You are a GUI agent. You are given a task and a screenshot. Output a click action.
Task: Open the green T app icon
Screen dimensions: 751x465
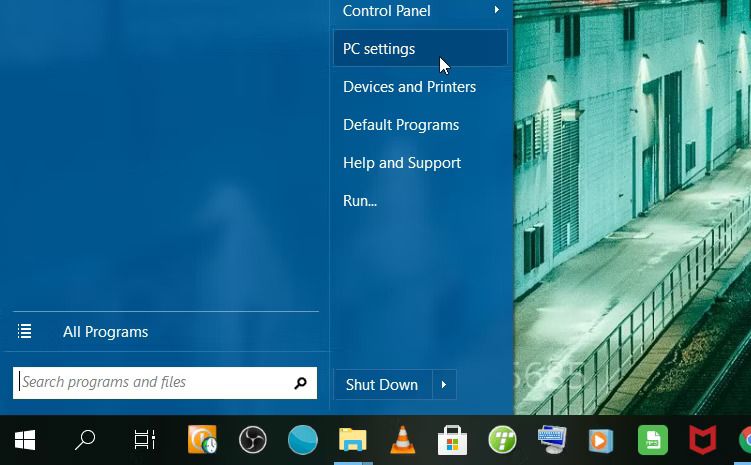(502, 440)
